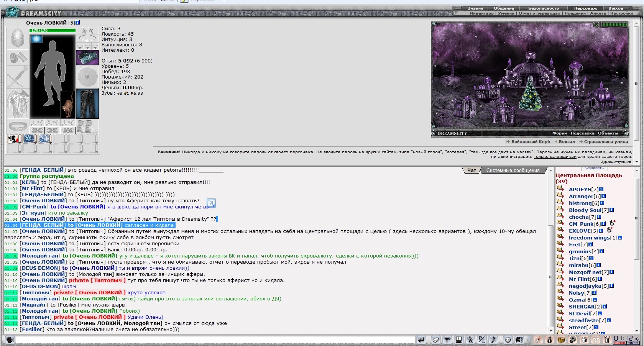Click the eraser clear chat icon
The height and width of the screenshot is (346, 644).
[436, 339]
